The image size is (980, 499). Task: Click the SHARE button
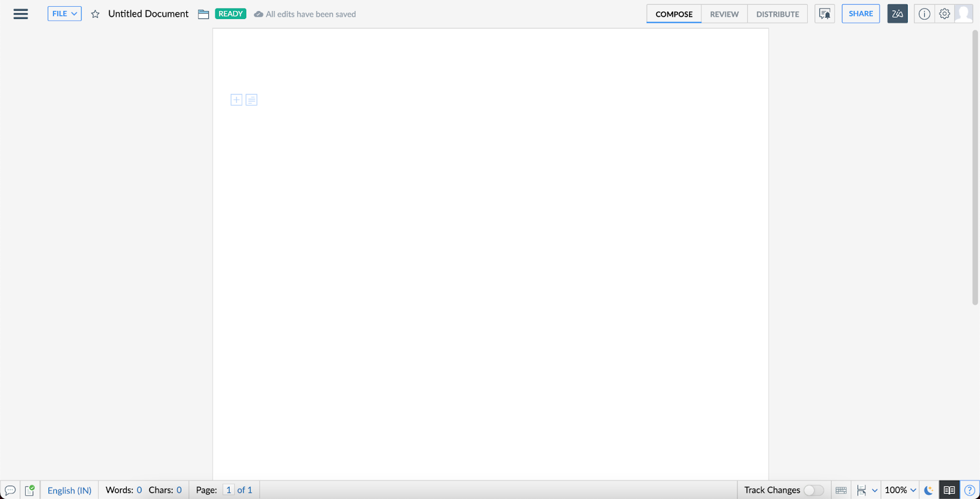point(861,14)
